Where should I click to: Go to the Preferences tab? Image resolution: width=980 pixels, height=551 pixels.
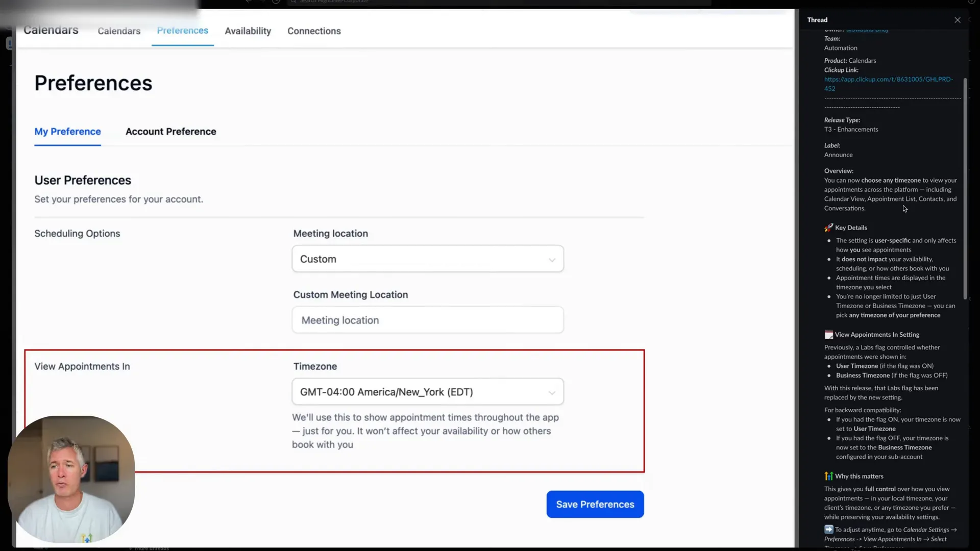[182, 31]
